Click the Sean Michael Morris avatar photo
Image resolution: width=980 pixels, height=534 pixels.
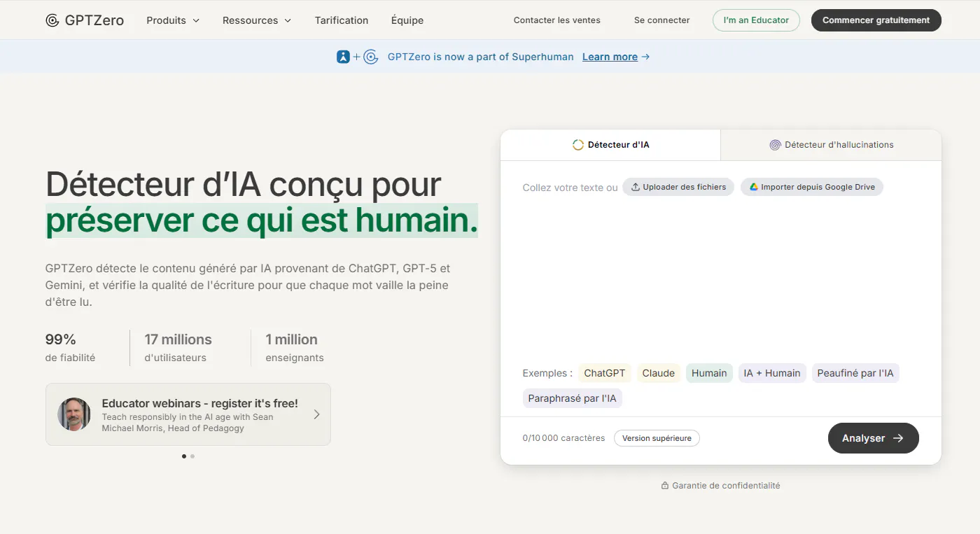pos(74,414)
